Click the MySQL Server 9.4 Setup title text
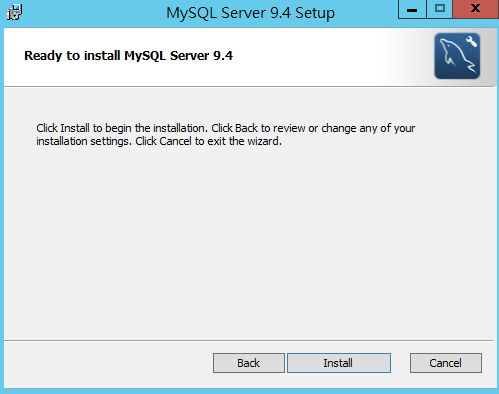Screen dimensions: 499x394 point(250,13)
